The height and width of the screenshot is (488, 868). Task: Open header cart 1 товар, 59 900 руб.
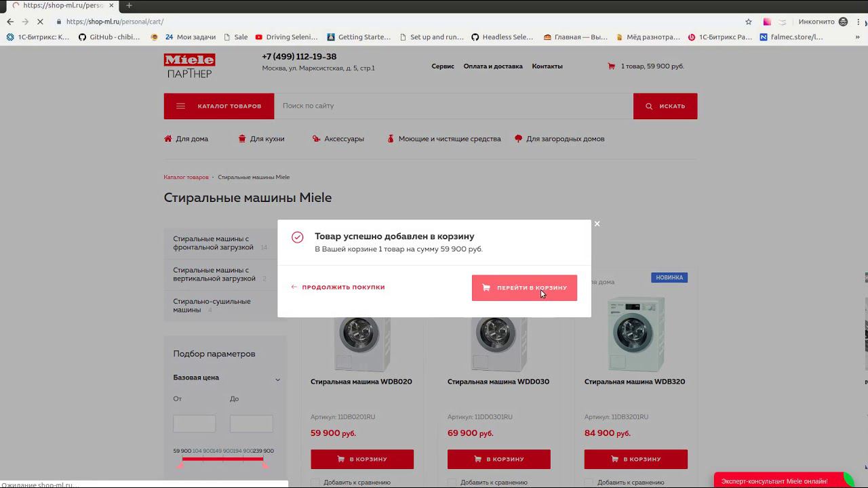[646, 66]
